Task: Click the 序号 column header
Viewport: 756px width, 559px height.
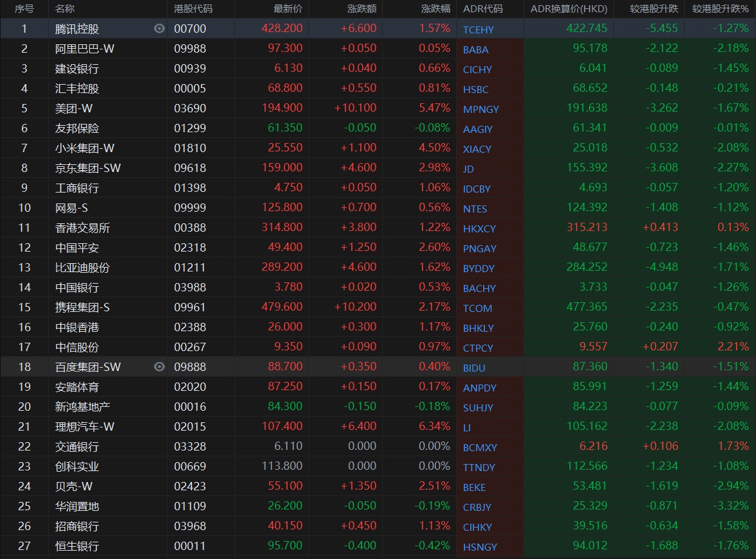Action: [x=24, y=9]
